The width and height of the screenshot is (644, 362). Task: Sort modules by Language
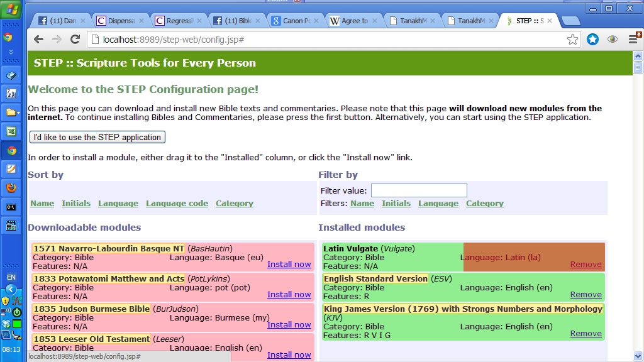pos(118,203)
